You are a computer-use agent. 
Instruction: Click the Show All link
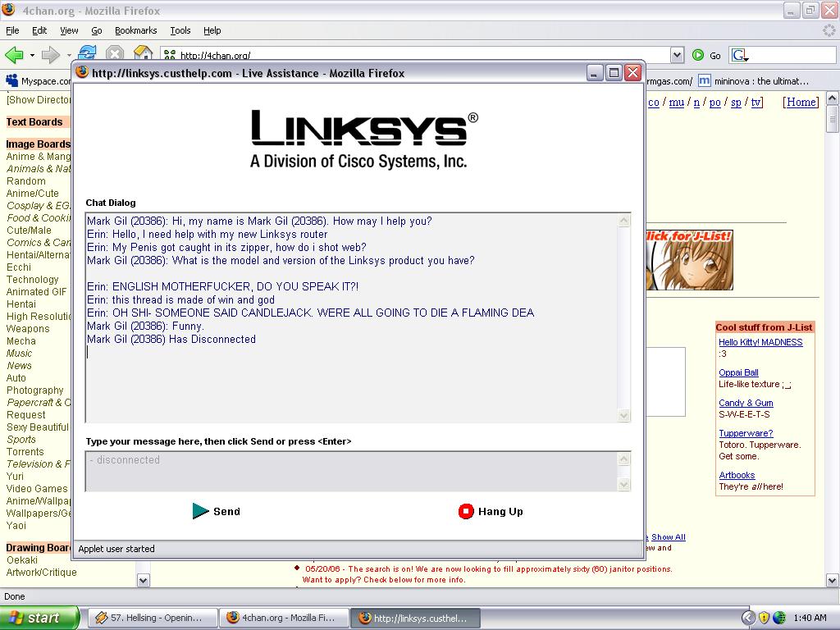click(668, 537)
